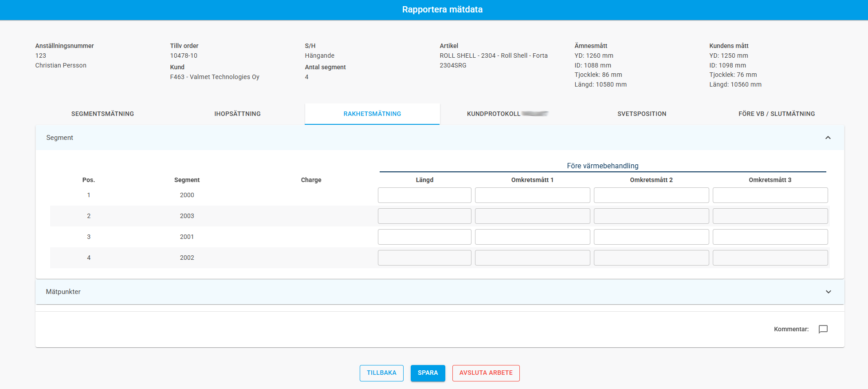
Task: Collapse the Segment panel chevron
Action: (828, 138)
